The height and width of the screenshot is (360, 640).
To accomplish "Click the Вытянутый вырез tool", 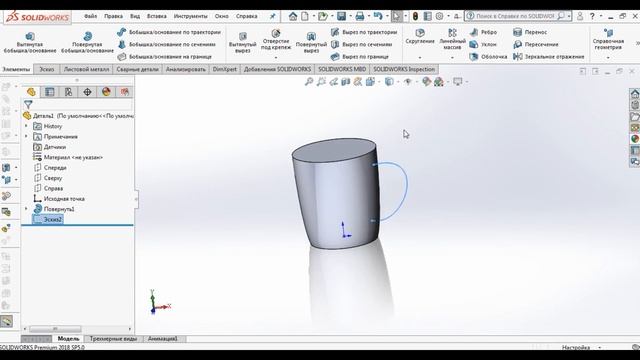I will (x=242, y=42).
